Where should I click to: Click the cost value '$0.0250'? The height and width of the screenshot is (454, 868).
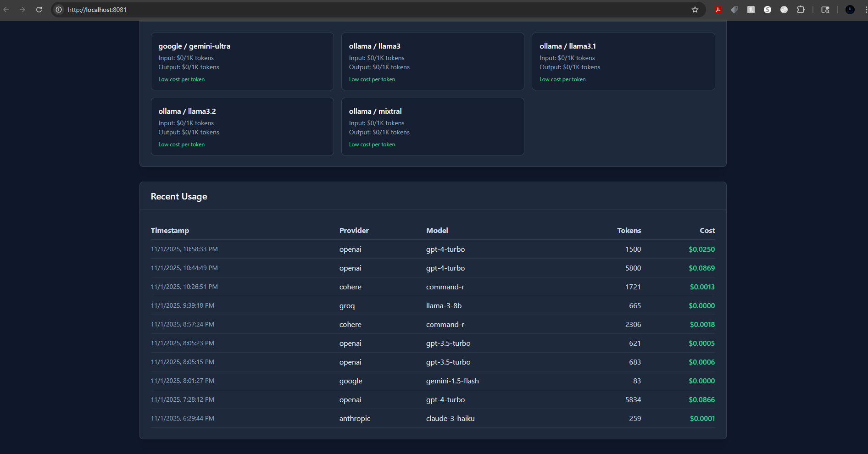[702, 249]
